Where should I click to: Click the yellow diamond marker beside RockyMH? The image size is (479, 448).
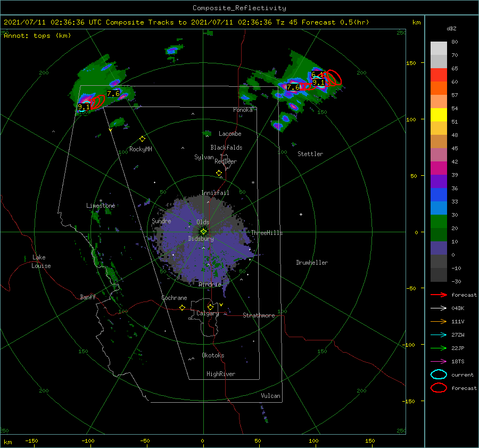pos(142,139)
